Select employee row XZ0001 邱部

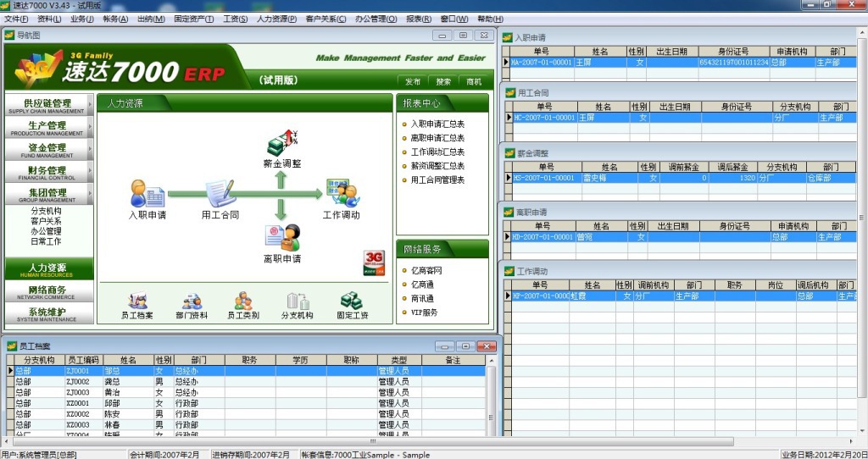point(246,403)
